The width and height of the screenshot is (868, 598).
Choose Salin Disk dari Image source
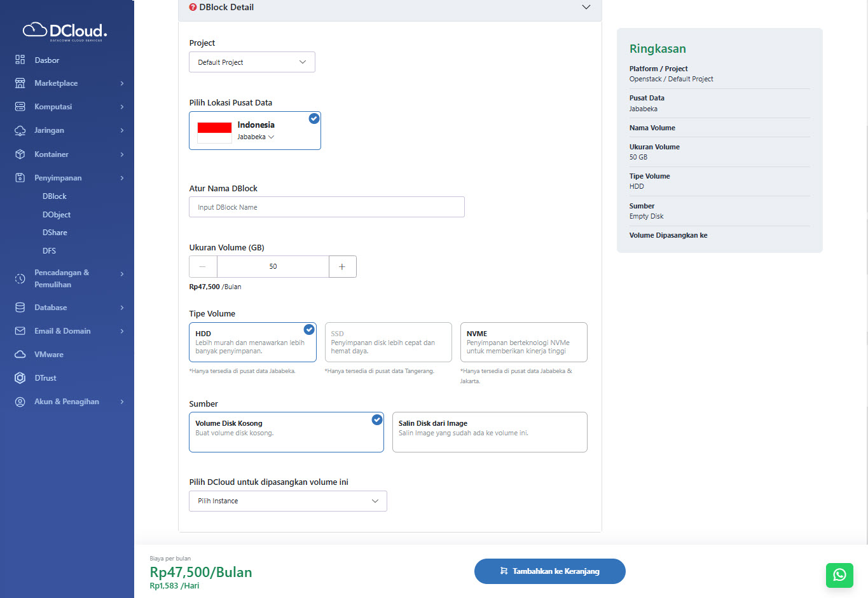[489, 432]
